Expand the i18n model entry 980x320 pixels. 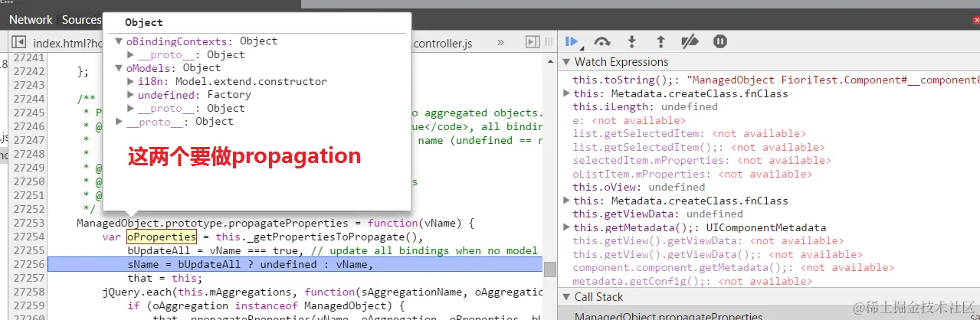tap(131, 81)
